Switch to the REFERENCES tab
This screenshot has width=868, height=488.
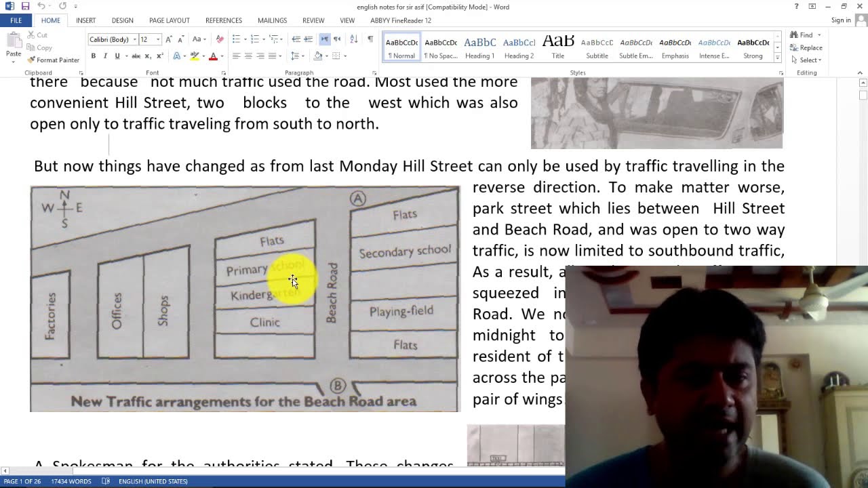coord(224,20)
